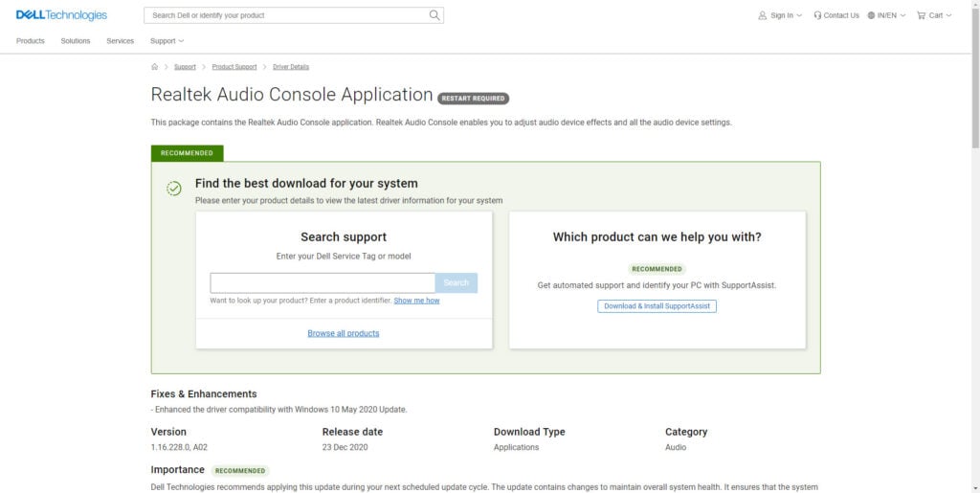Expand the Cart dropdown chevron

[948, 15]
